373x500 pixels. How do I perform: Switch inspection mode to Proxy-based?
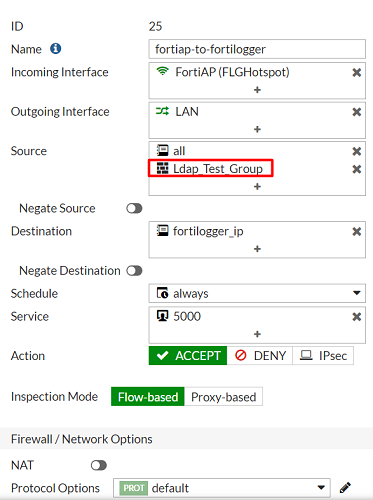(x=223, y=397)
